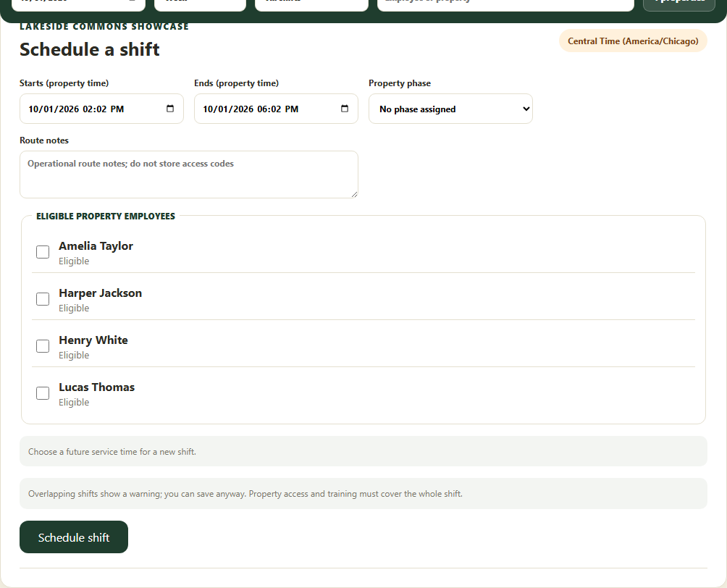The image size is (727, 588).
Task: Click the Lucas Thomas name text
Action: (96, 387)
